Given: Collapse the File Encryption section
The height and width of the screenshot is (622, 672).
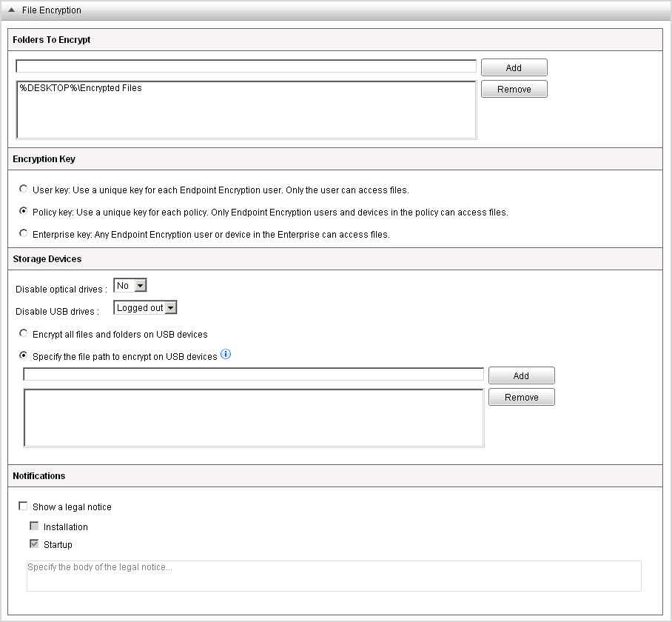Looking at the screenshot, I should click(12, 10).
